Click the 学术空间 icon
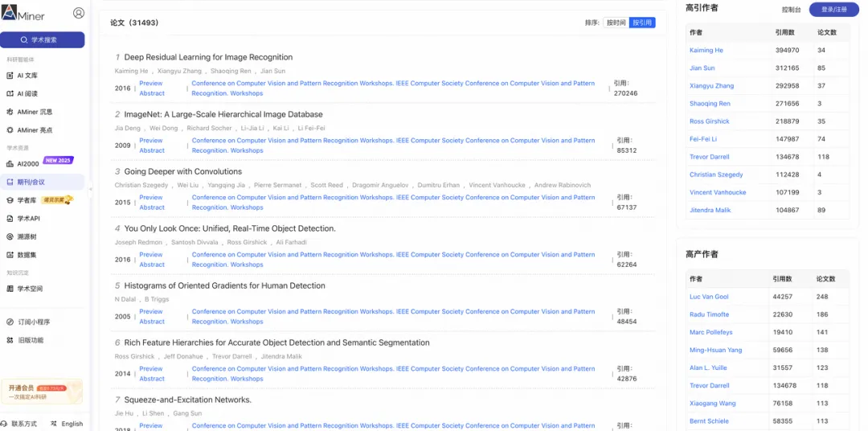 tap(10, 289)
